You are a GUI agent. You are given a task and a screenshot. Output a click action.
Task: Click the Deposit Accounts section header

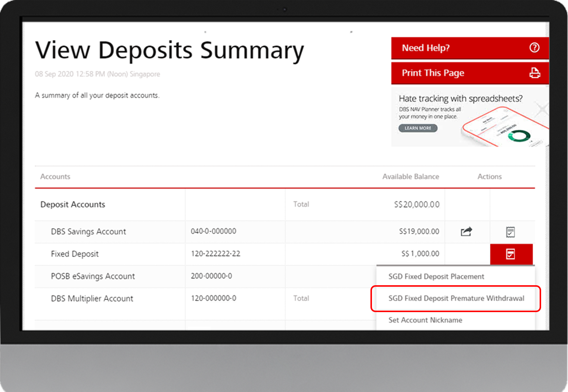73,205
